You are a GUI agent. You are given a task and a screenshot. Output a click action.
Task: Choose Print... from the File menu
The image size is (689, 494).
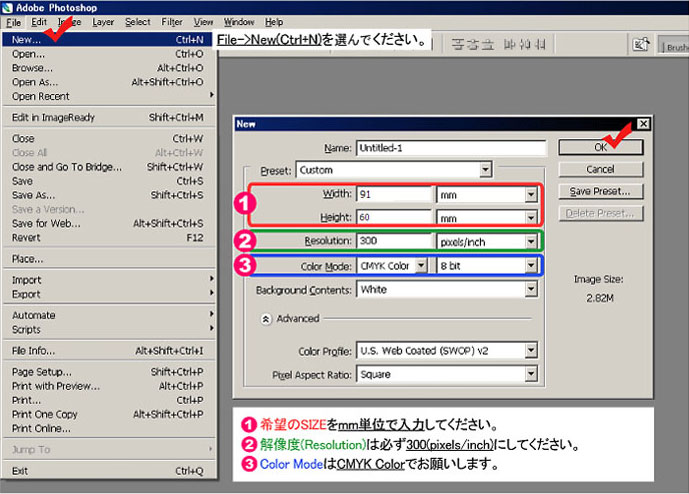pos(108,400)
